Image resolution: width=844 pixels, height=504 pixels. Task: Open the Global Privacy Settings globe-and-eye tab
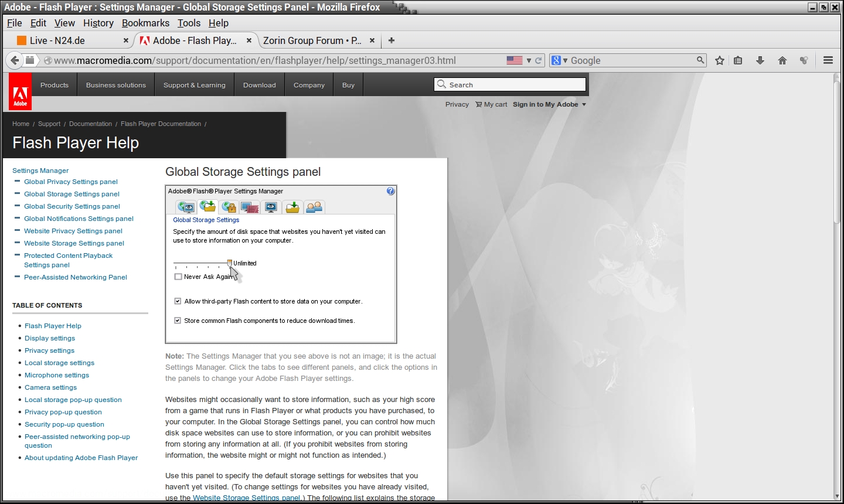click(x=186, y=207)
